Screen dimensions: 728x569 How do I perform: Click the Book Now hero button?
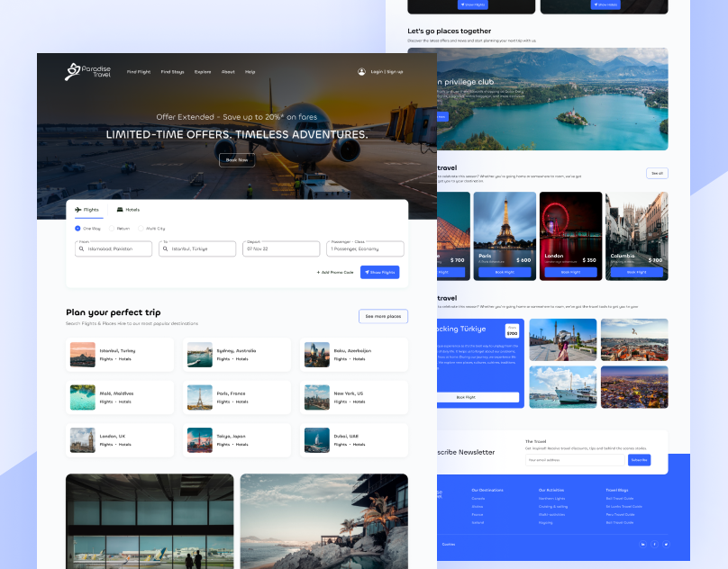[x=237, y=159]
